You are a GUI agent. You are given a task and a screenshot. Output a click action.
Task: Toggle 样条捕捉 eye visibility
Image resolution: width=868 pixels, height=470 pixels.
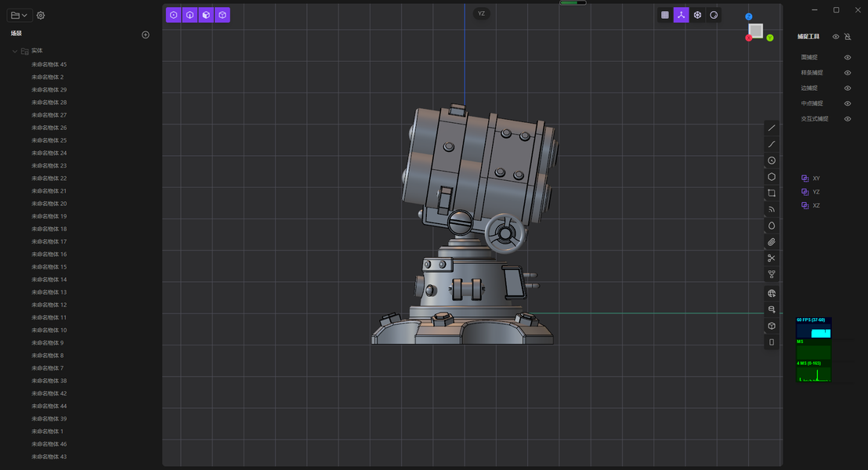[x=848, y=73]
